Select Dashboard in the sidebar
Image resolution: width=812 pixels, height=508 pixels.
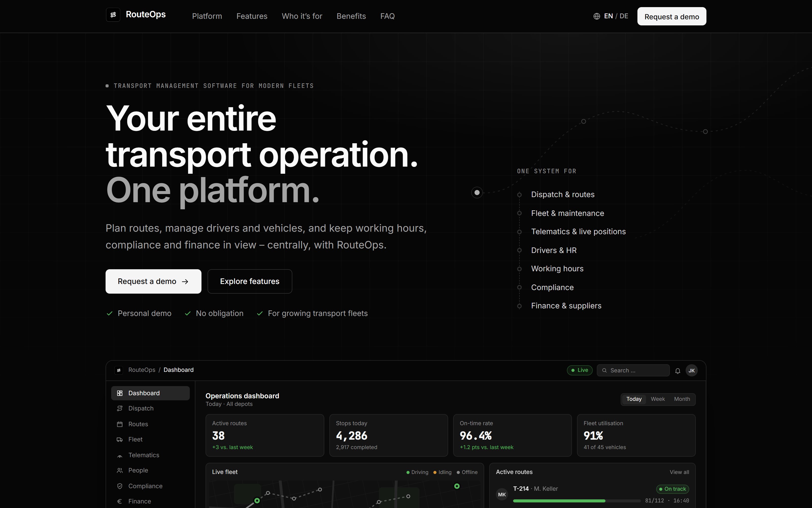(x=150, y=393)
